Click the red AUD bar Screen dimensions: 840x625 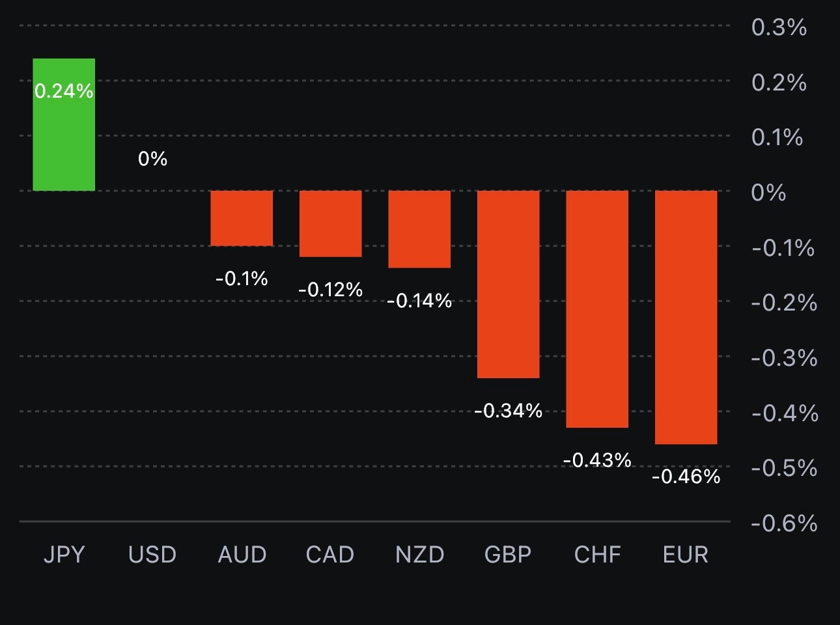[x=242, y=218]
